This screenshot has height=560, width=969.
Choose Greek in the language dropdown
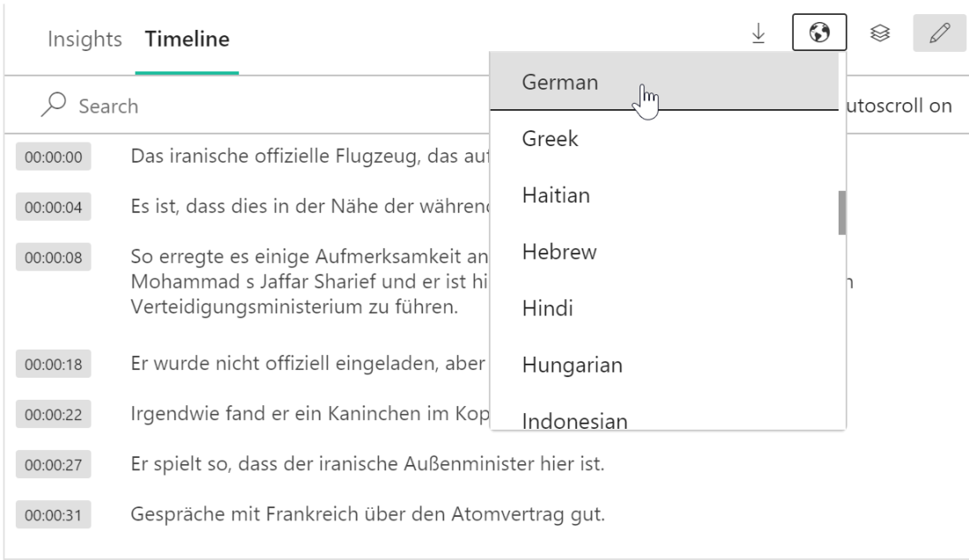[551, 139]
